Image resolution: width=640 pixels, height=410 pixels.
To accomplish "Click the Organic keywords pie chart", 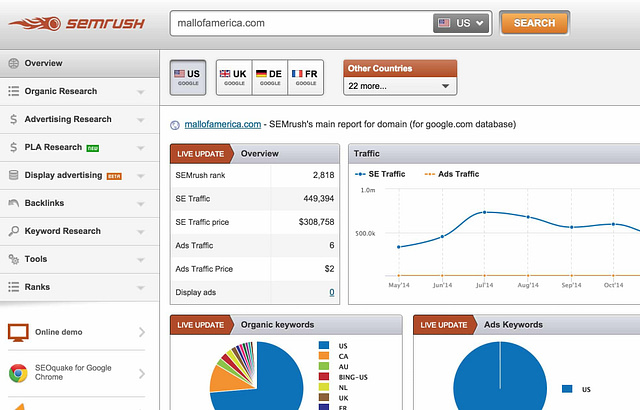I will click(256, 377).
